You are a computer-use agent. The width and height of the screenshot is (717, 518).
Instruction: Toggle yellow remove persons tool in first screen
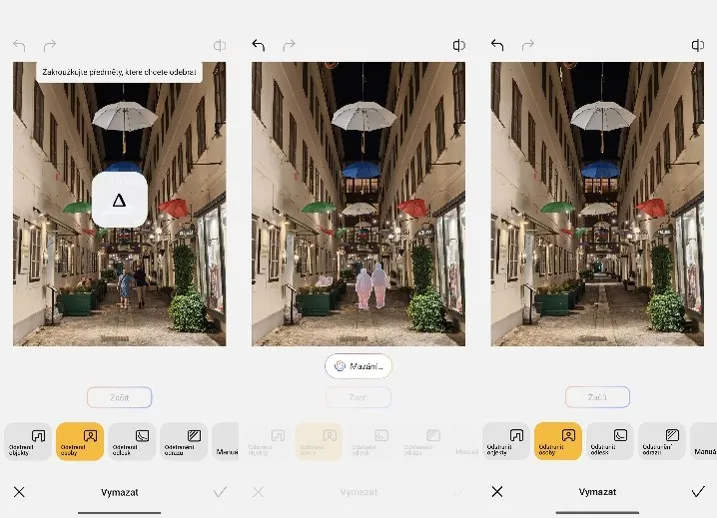point(80,441)
